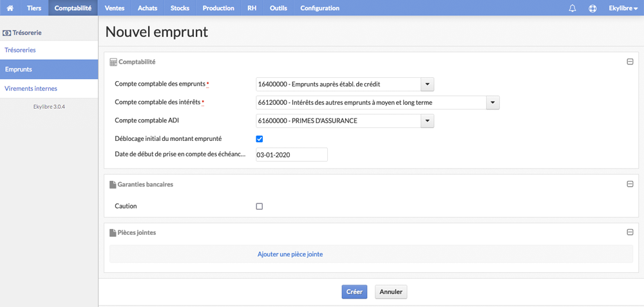Click the Ekylibre 3.0.4 version text

(50, 107)
